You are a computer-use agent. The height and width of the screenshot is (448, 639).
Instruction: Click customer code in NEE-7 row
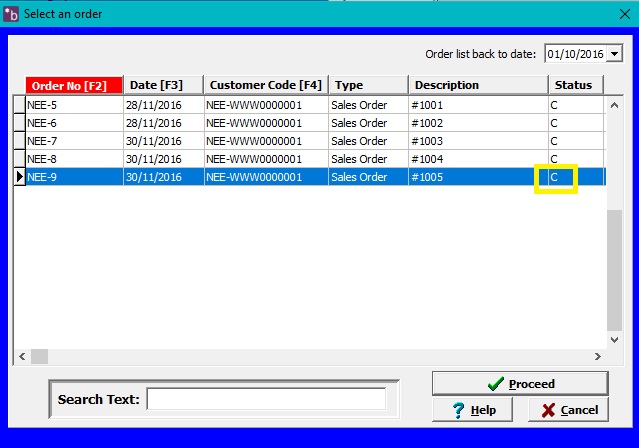(254, 141)
